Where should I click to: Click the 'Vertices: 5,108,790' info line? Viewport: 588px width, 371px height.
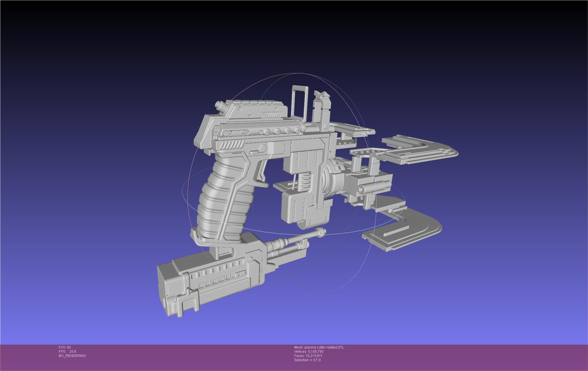(309, 352)
